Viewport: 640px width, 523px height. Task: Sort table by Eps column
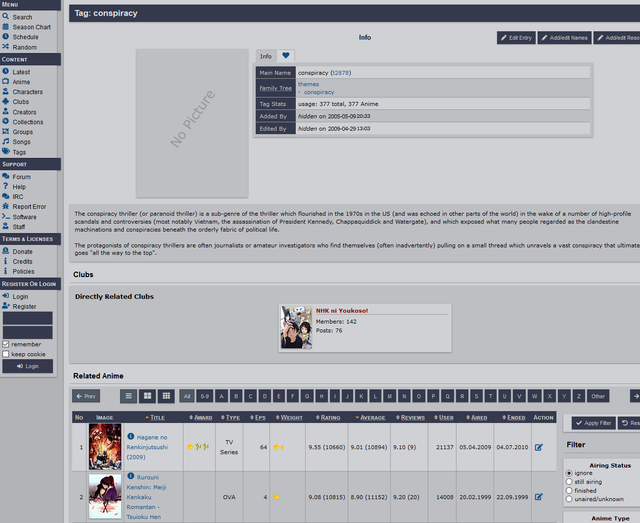point(258,417)
